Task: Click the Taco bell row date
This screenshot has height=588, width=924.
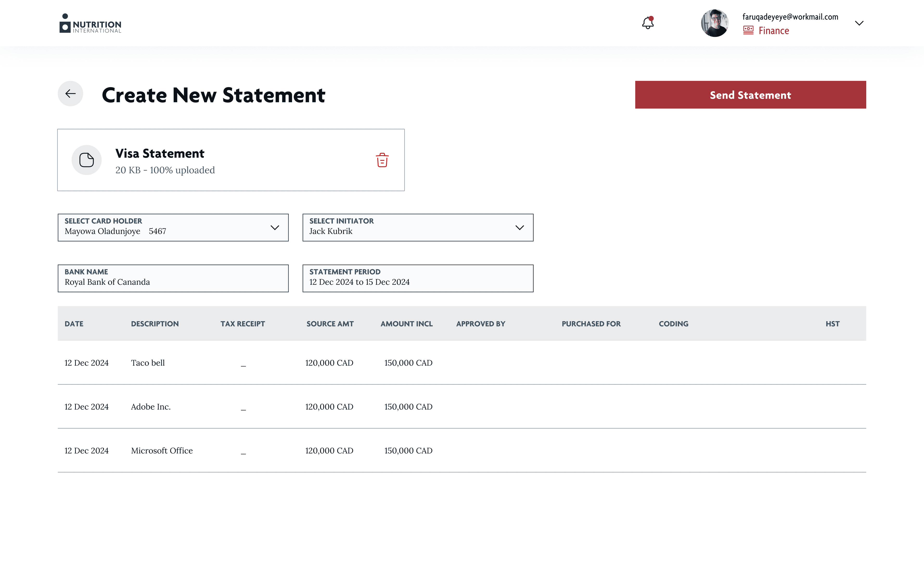Action: coord(86,363)
